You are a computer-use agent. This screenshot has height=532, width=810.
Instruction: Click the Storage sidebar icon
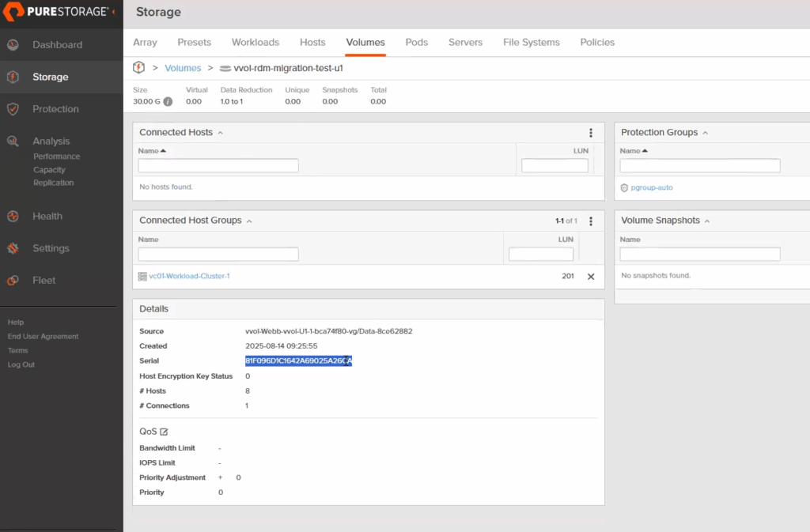[13, 77]
